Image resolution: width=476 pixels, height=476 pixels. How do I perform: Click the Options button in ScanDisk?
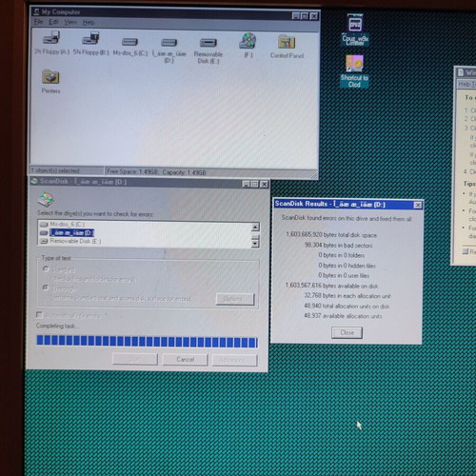[x=235, y=299]
